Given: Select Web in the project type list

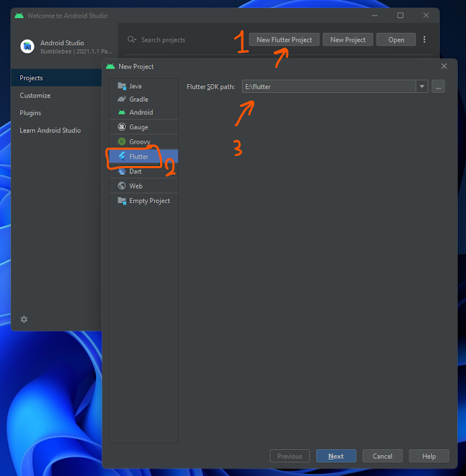Looking at the screenshot, I should tap(144, 186).
